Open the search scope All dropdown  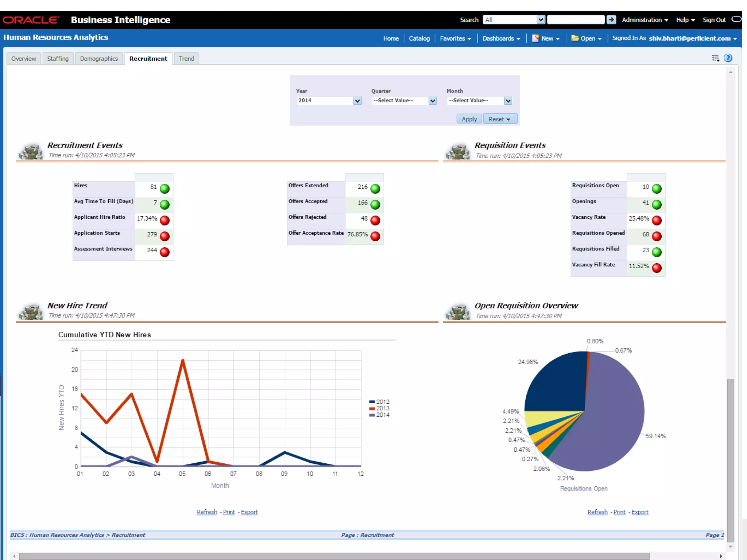[541, 20]
